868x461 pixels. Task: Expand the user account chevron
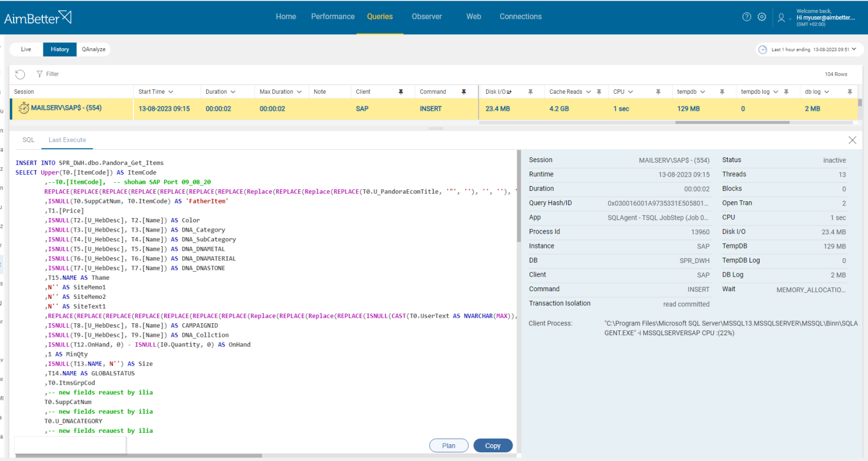point(790,19)
